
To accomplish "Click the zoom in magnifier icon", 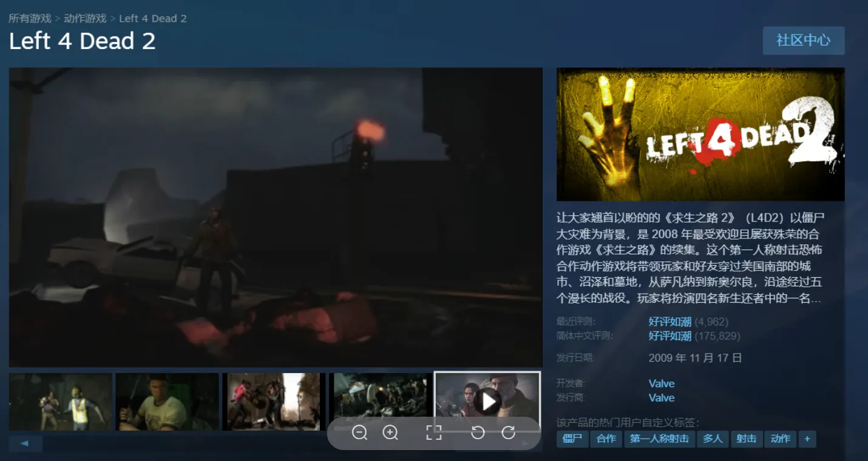I will point(390,432).
